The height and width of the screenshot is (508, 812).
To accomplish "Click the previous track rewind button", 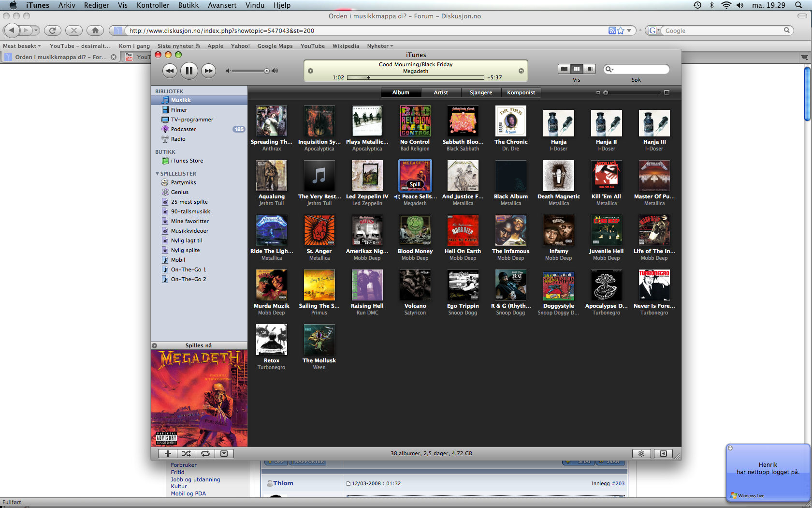I will pyautogui.click(x=170, y=71).
